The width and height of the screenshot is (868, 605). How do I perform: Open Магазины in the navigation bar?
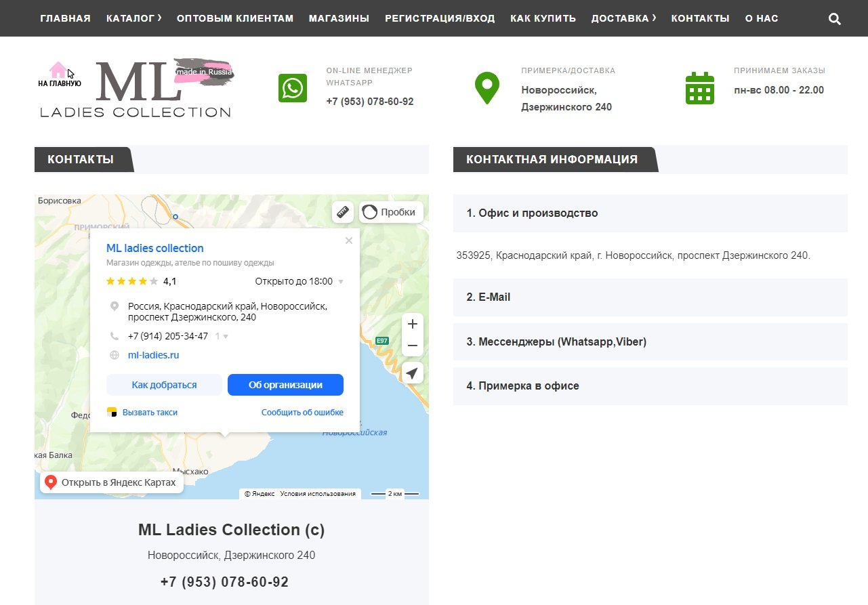pyautogui.click(x=339, y=18)
